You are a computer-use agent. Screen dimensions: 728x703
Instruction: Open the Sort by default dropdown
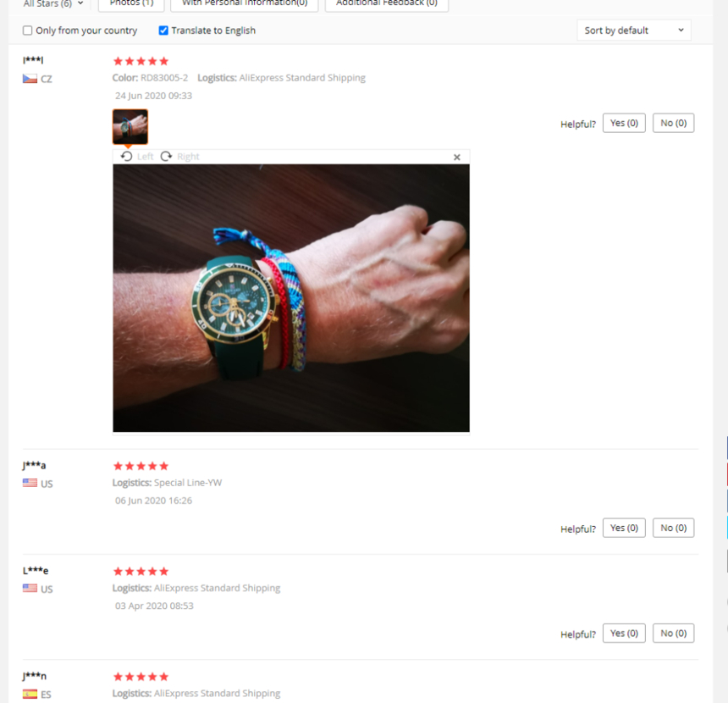pos(634,30)
